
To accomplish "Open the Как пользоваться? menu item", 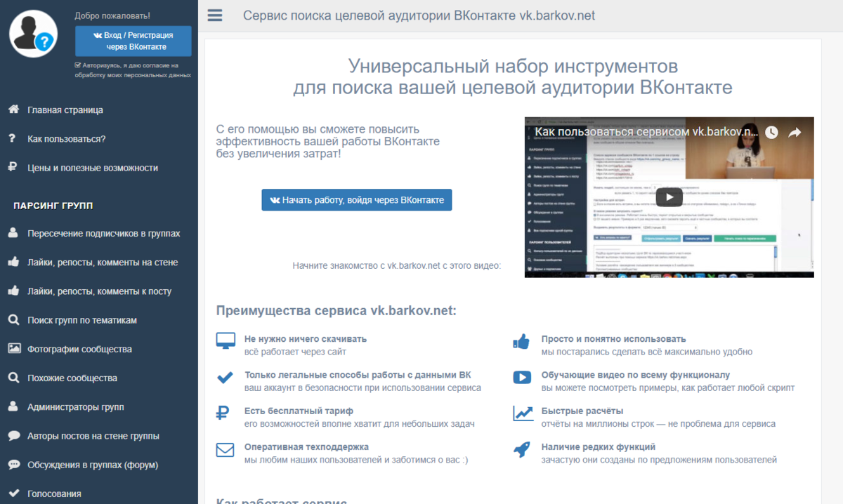I will click(x=66, y=139).
